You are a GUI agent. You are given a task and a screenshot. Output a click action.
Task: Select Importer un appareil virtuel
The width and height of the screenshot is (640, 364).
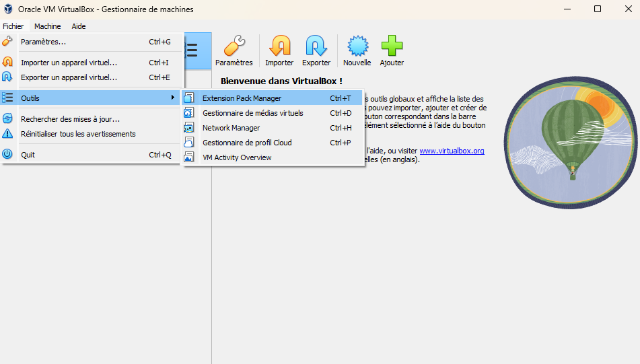pyautogui.click(x=69, y=63)
